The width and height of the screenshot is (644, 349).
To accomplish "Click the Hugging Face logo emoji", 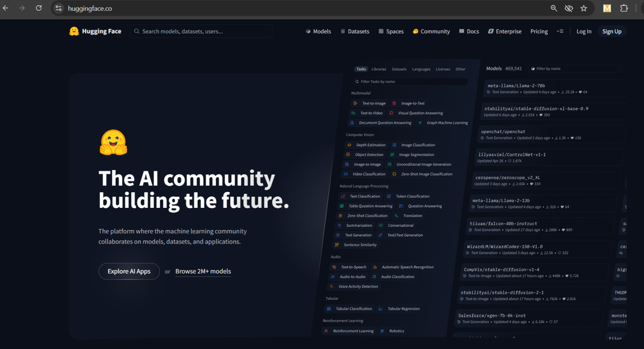I will coord(74,31).
